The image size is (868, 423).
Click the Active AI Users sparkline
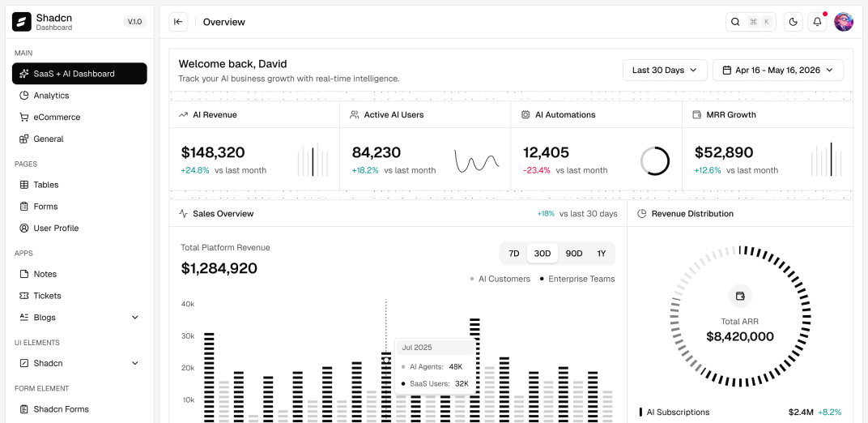tap(477, 161)
